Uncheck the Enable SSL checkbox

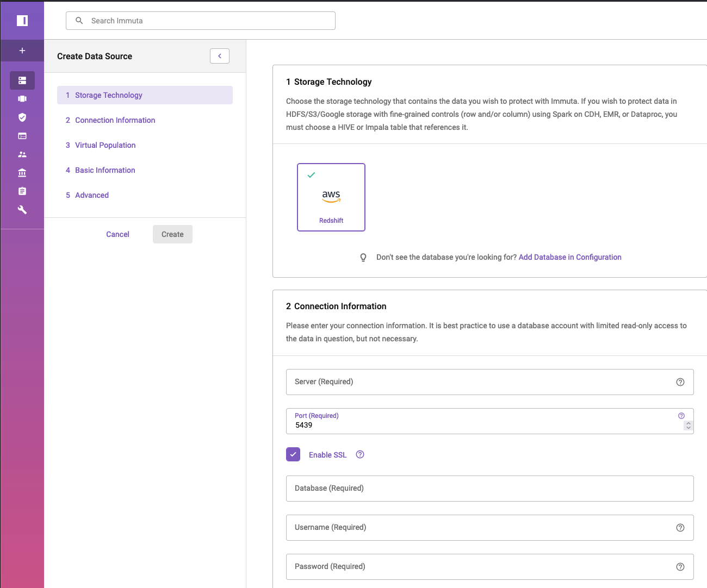coord(293,454)
